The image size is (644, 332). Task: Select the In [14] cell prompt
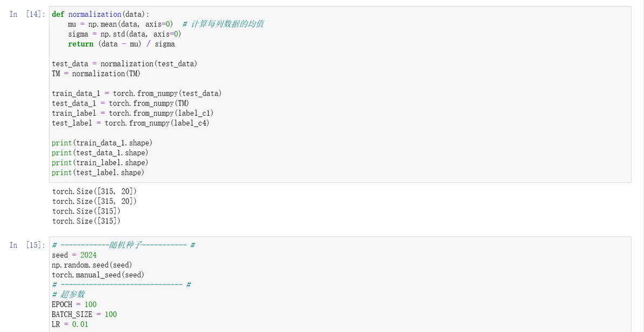pos(27,15)
